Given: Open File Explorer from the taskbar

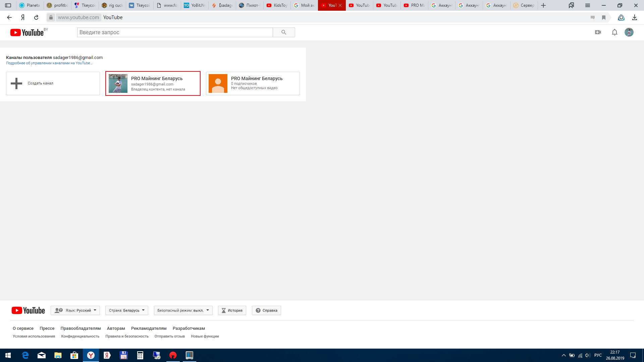Looking at the screenshot, I should point(58,355).
